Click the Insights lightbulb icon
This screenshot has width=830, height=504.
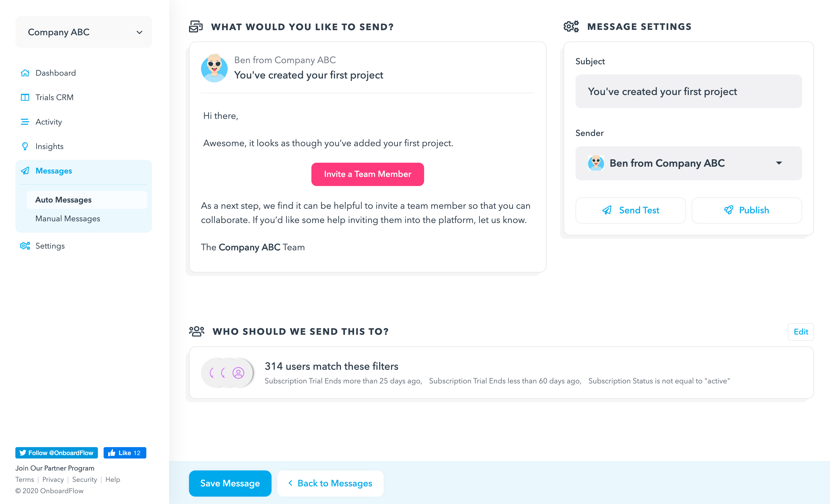pos(25,146)
